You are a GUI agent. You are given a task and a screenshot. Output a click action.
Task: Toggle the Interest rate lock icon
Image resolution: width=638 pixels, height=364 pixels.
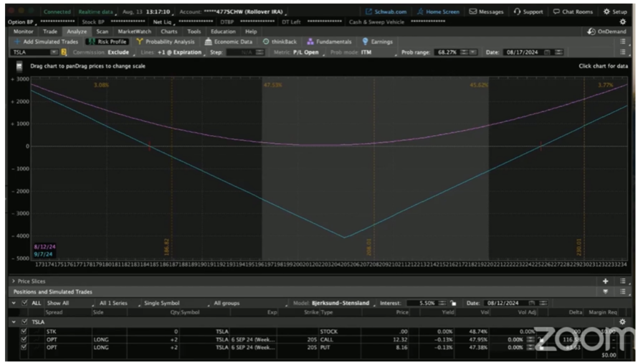[454, 303]
